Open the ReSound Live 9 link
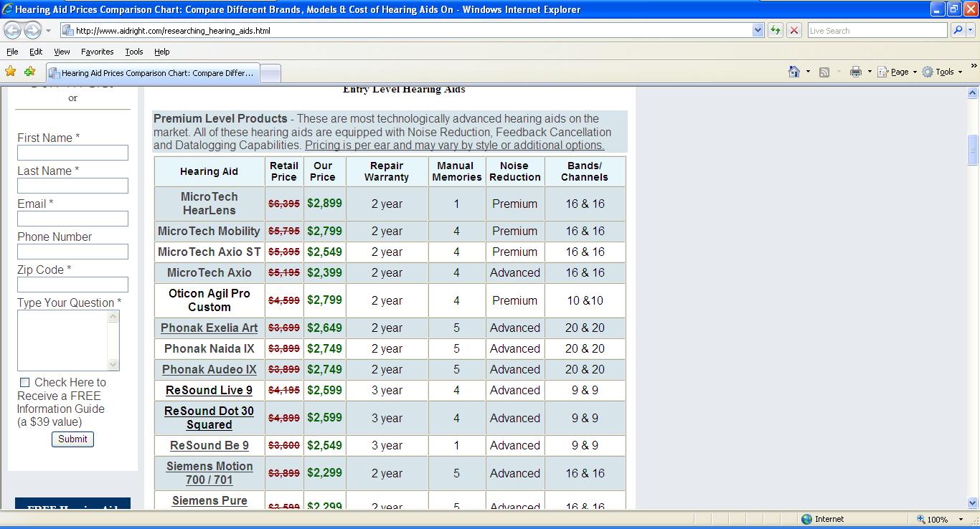This screenshot has width=980, height=529. point(209,390)
